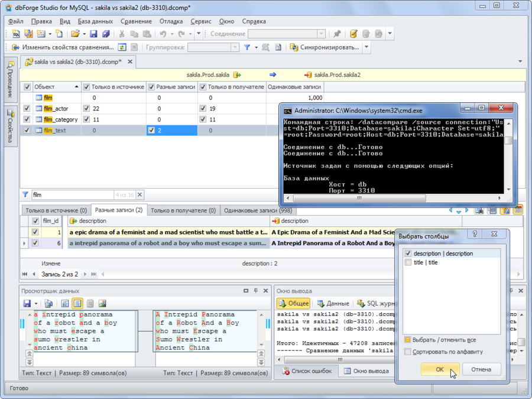
Task: Select the text view icon in data viewer
Action: (77, 303)
